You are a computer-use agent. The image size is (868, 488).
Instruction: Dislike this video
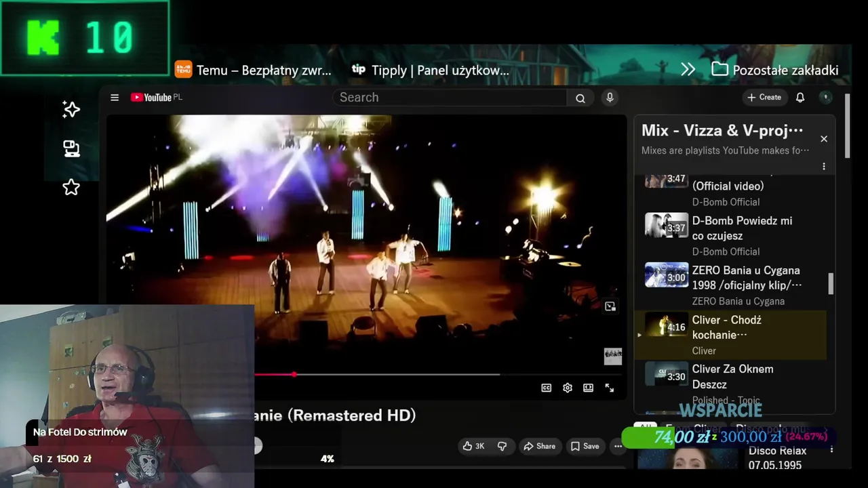[502, 446]
